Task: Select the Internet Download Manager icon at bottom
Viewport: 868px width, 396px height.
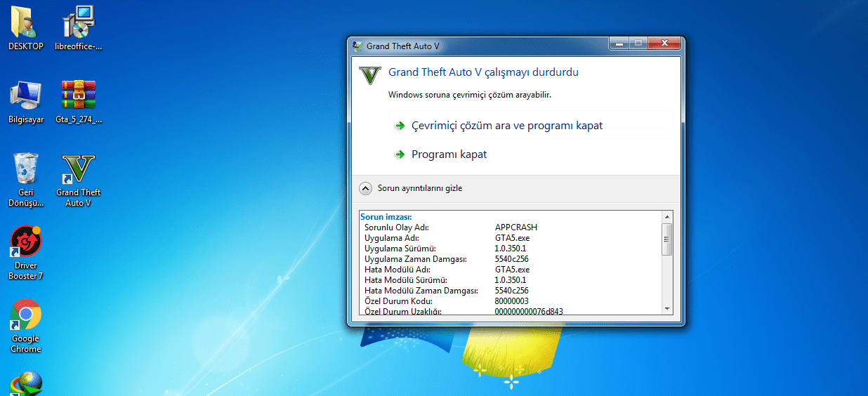Action: [26, 383]
